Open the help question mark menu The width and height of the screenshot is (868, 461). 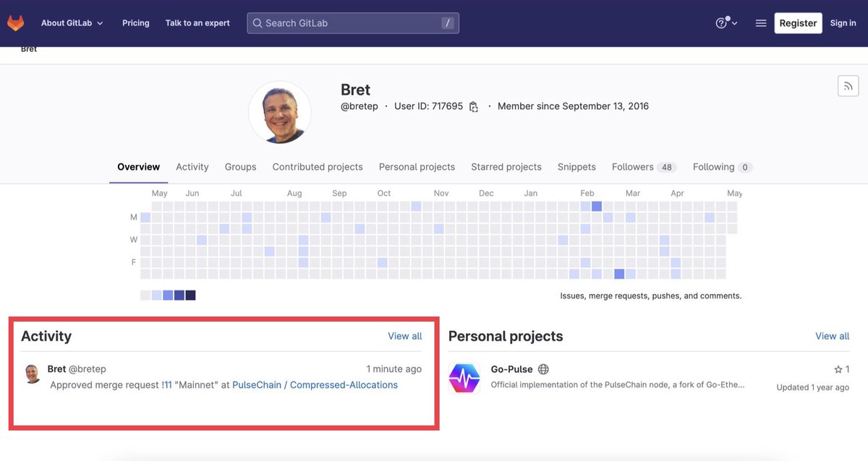(x=726, y=23)
